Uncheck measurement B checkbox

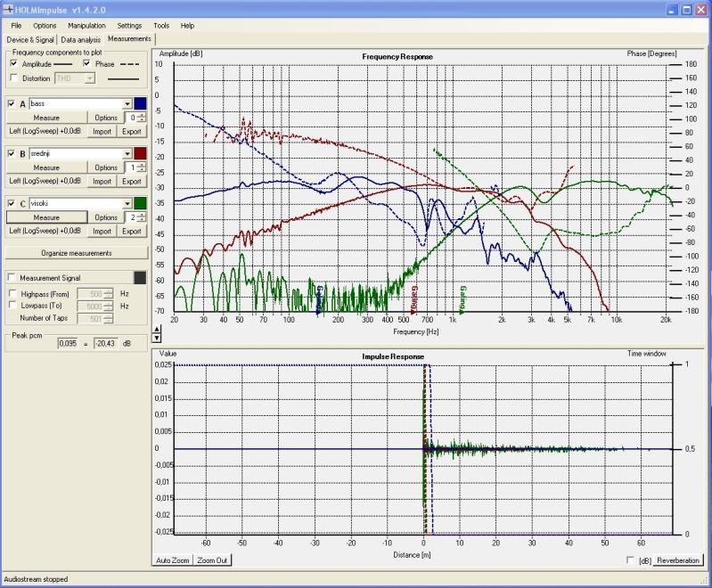coord(12,153)
